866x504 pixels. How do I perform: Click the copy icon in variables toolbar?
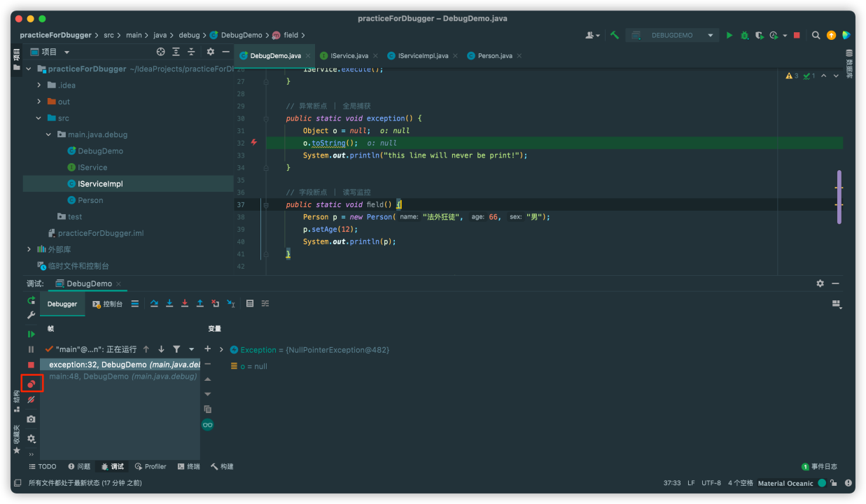207,409
